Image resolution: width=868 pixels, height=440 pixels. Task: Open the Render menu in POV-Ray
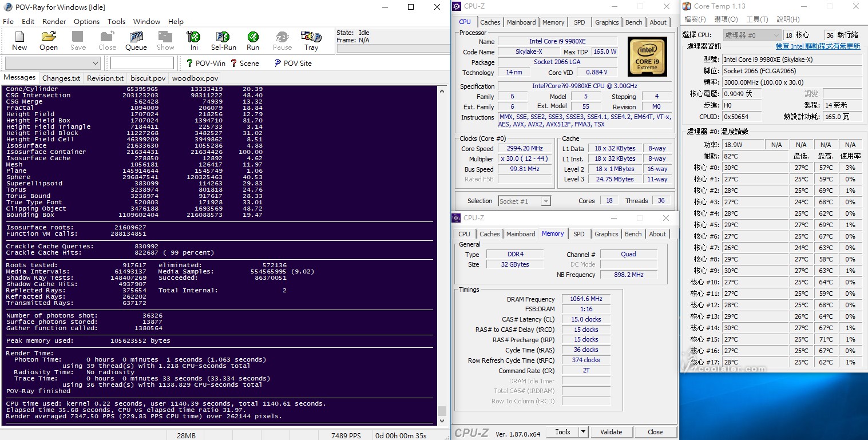click(x=54, y=21)
